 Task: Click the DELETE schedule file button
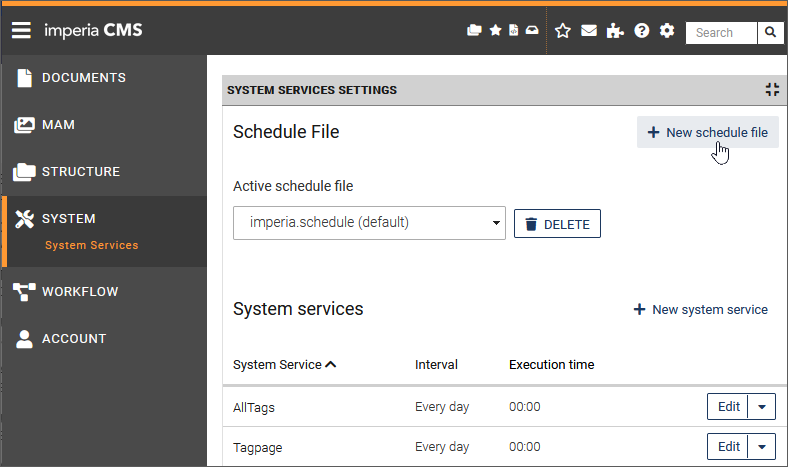pos(557,224)
